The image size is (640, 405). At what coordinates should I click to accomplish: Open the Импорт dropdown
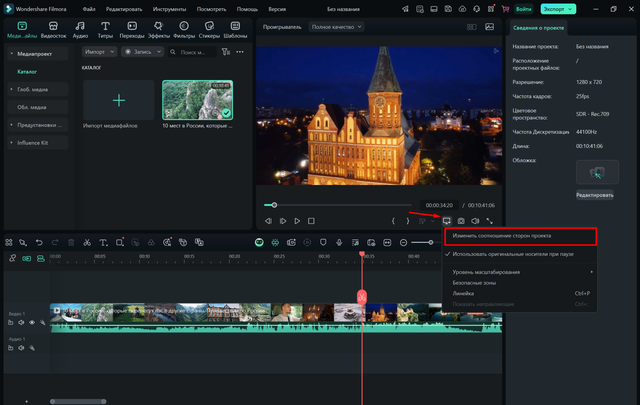[x=99, y=51]
